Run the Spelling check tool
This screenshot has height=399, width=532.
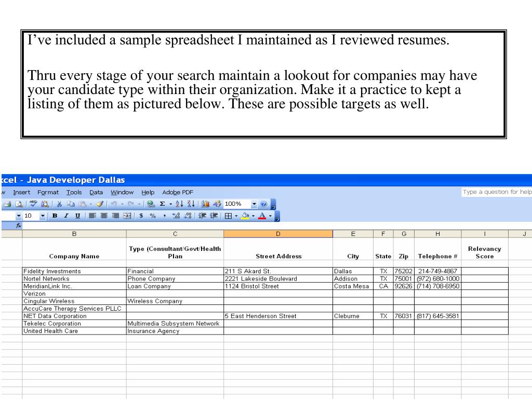[x=33, y=204]
